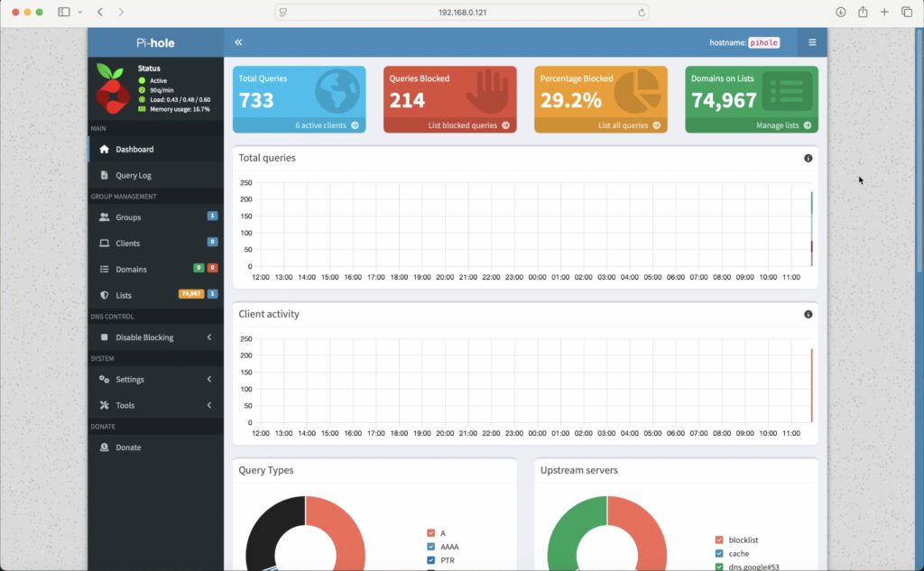The image size is (924, 571).
Task: Click the Disable Blocking stop icon
Action: pyautogui.click(x=105, y=338)
